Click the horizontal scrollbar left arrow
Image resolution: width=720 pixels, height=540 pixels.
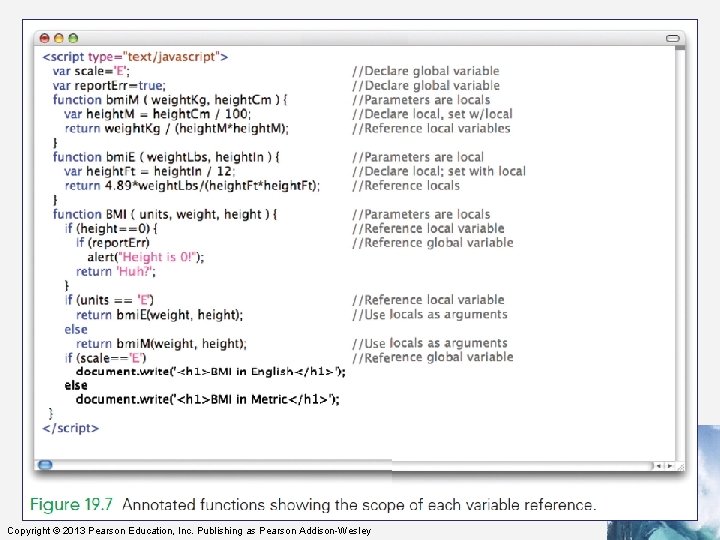pos(658,466)
